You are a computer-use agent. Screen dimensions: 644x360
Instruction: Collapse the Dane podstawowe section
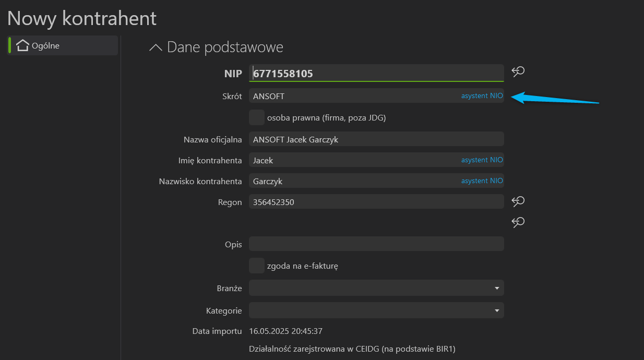156,47
